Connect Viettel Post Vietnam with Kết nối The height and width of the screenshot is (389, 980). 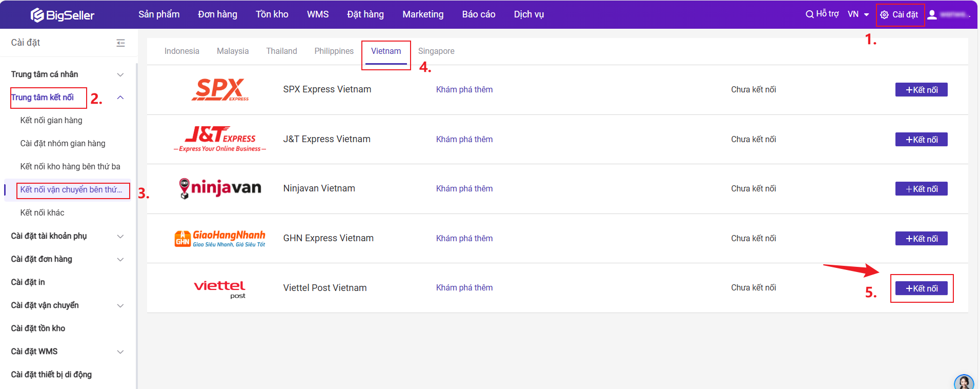[921, 288]
